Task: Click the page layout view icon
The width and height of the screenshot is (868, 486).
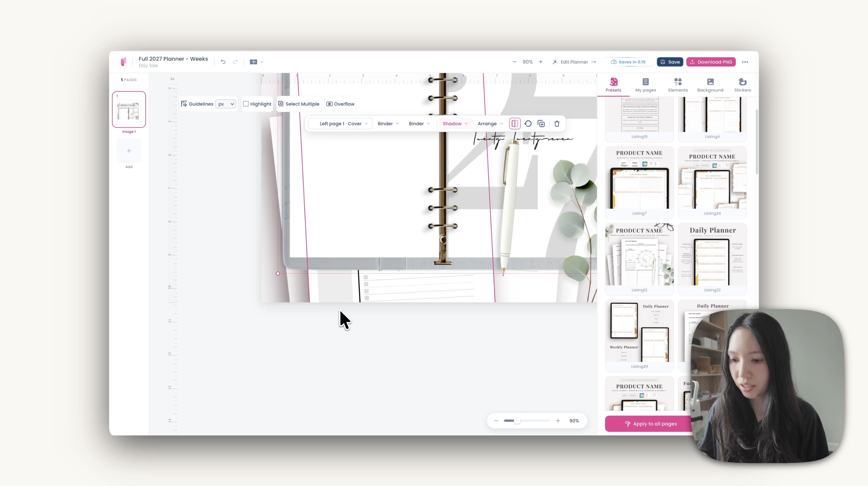Action: tap(254, 62)
